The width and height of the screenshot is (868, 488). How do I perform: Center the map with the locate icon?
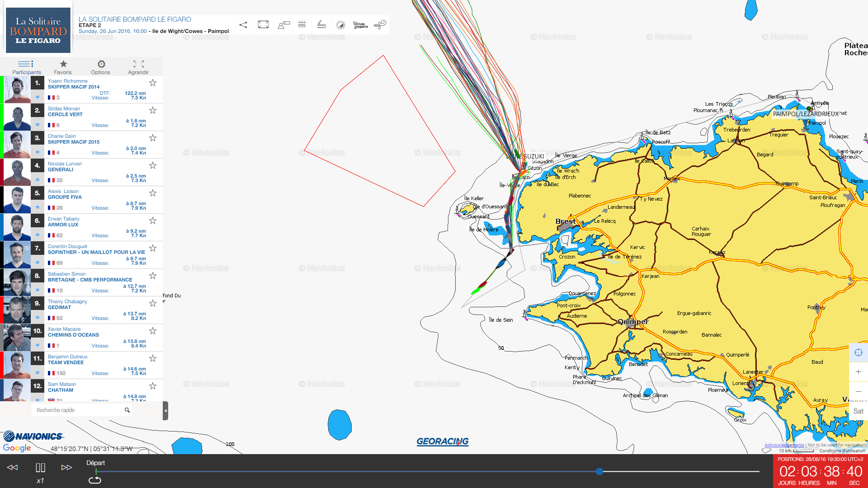pos(858,352)
